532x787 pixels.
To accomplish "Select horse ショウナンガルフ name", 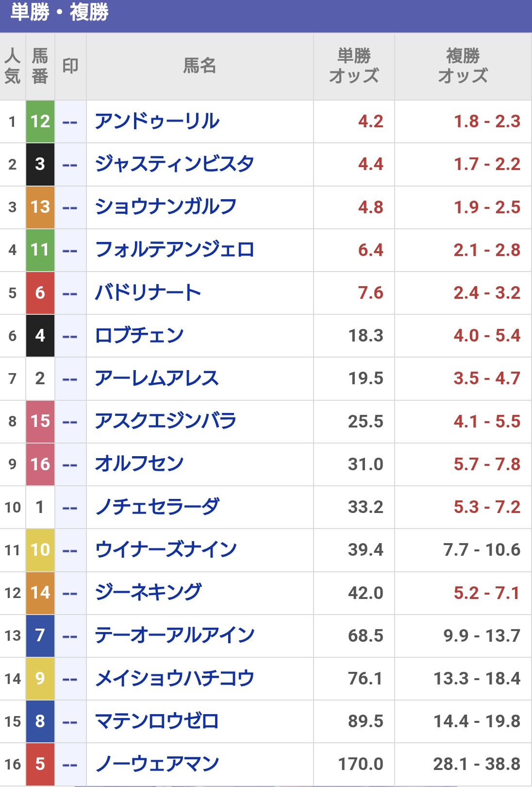I will click(x=166, y=207).
